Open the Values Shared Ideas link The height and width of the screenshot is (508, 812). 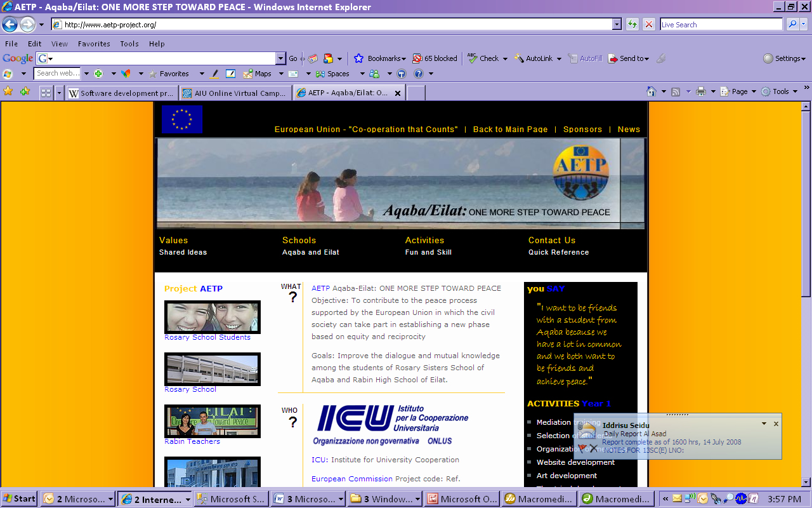(x=183, y=246)
